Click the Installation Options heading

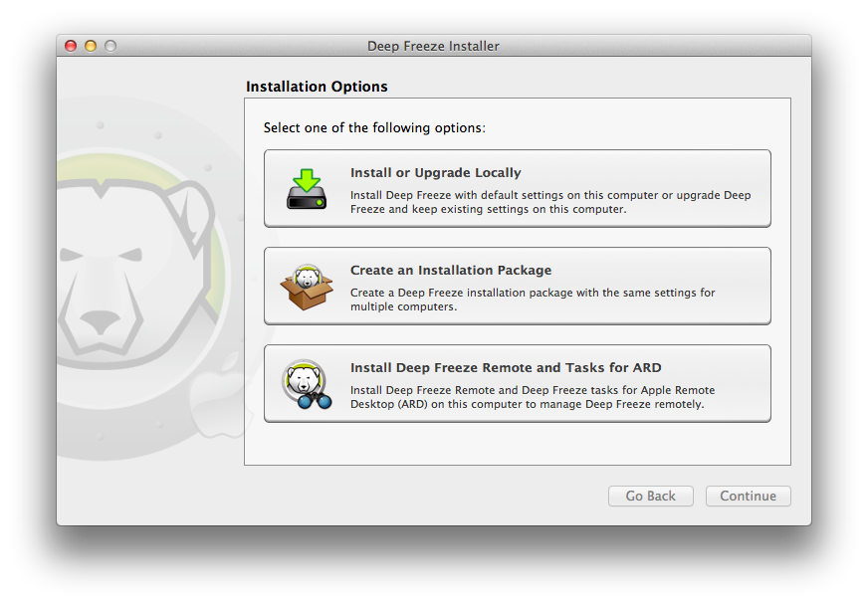point(317,87)
